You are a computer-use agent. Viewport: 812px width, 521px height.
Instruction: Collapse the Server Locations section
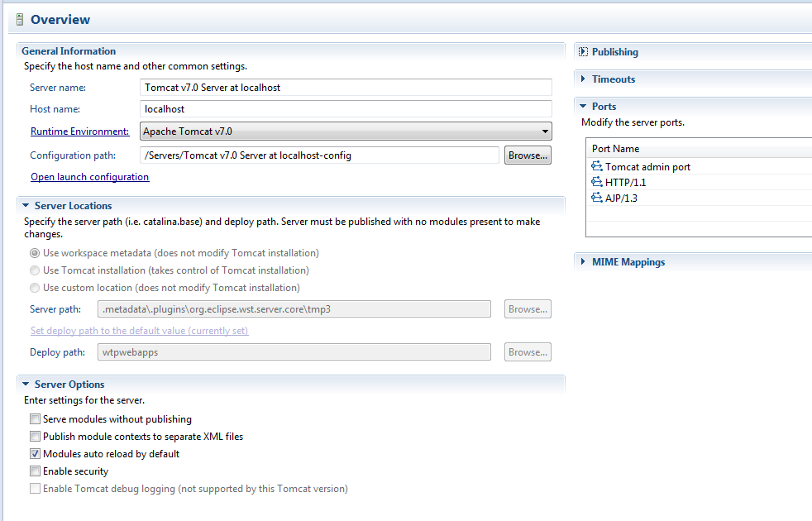pyautogui.click(x=26, y=206)
